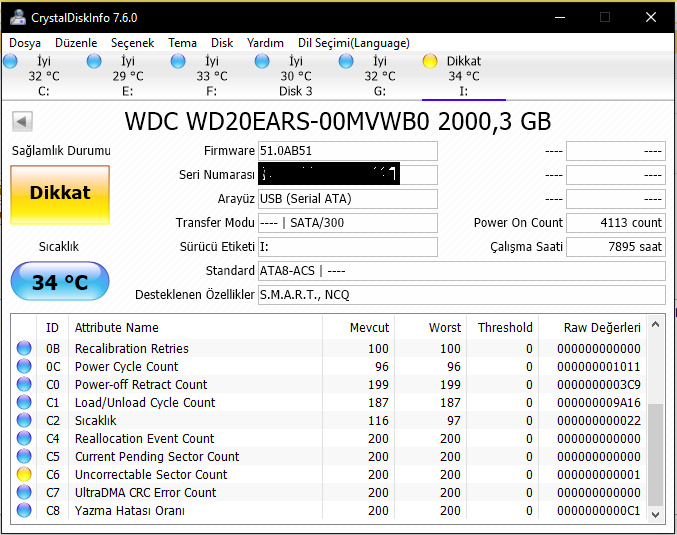The width and height of the screenshot is (677, 535).
Task: Close the CrystalDiskInfo window
Action: [651, 17]
